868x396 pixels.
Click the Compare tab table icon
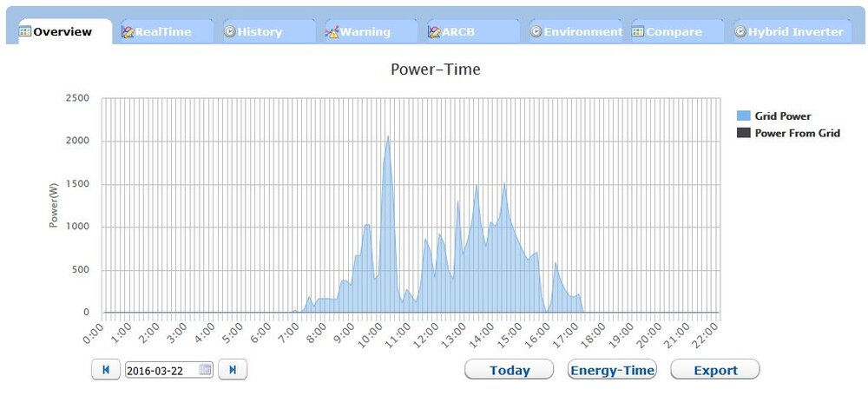638,32
